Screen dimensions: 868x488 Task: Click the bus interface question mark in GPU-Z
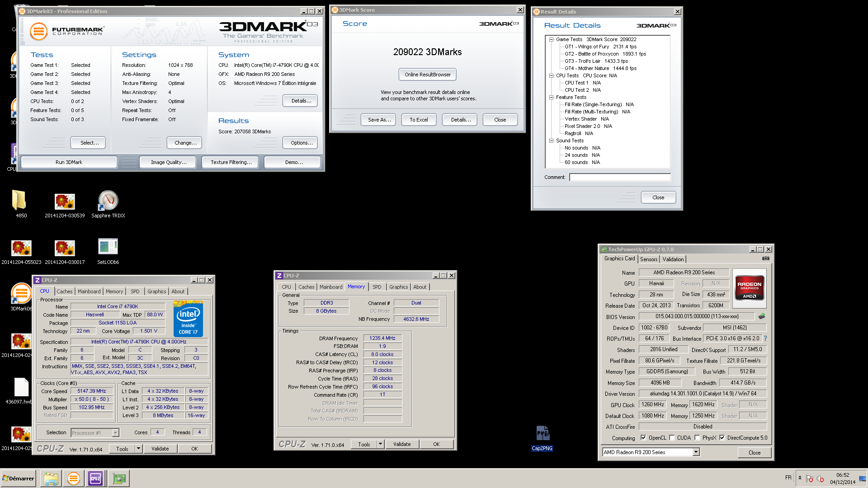(x=765, y=338)
